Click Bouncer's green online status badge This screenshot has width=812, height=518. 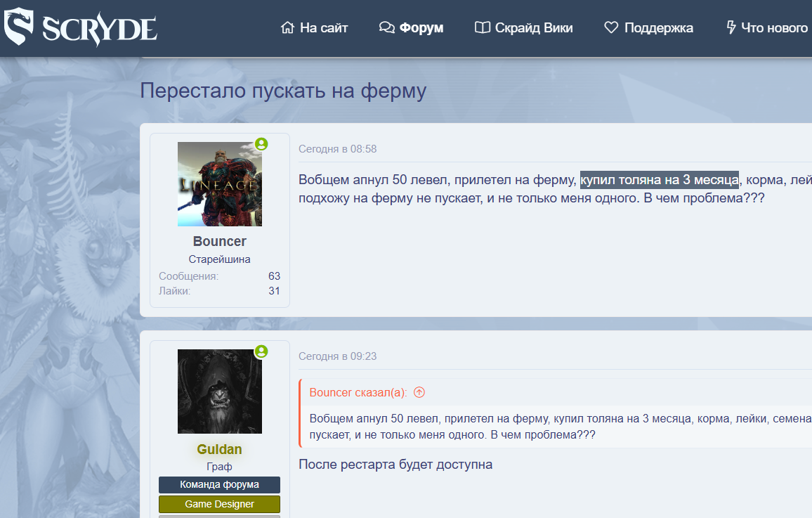point(261,144)
